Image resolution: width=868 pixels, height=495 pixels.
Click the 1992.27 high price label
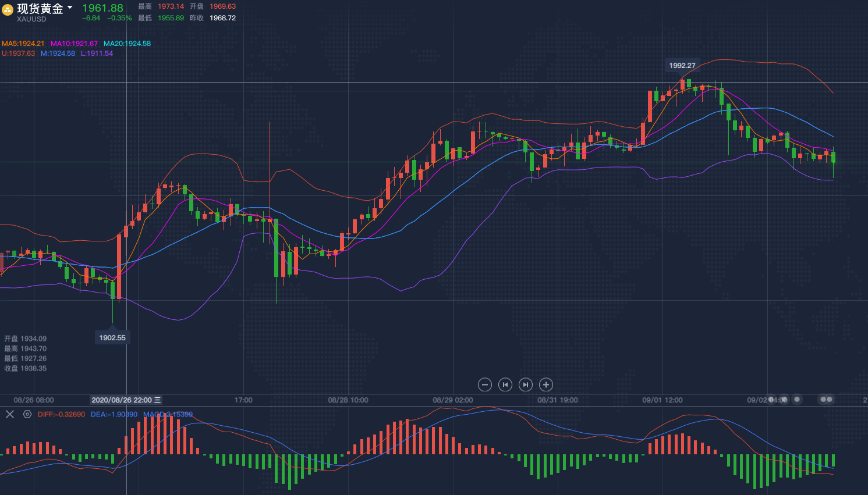(682, 66)
